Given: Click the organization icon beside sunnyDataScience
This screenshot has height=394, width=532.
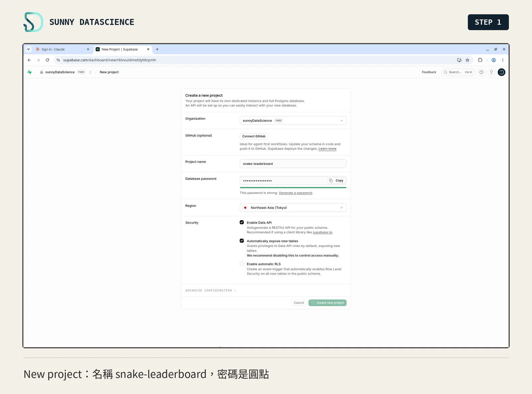Looking at the screenshot, I should (x=42, y=72).
